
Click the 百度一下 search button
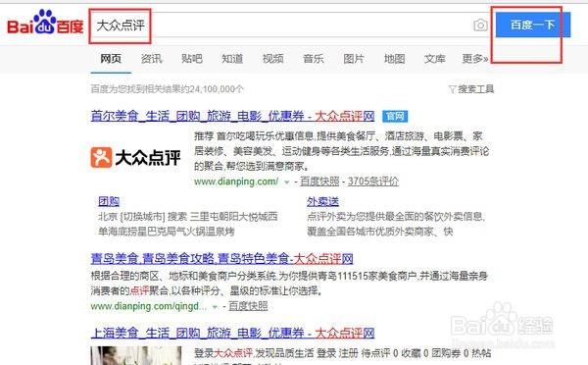pyautogui.click(x=533, y=25)
